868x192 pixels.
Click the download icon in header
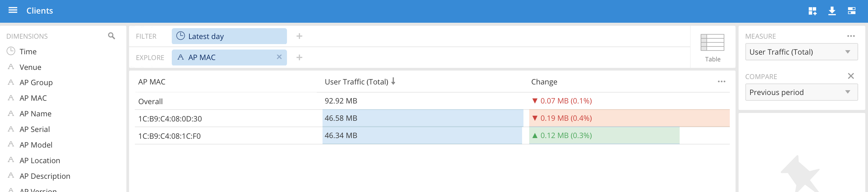(832, 11)
